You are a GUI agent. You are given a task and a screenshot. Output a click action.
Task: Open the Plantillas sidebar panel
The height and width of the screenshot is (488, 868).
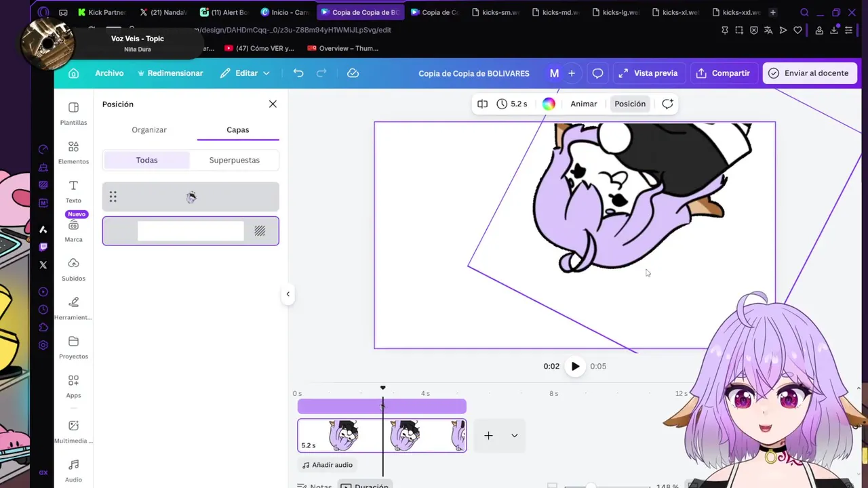coord(73,114)
